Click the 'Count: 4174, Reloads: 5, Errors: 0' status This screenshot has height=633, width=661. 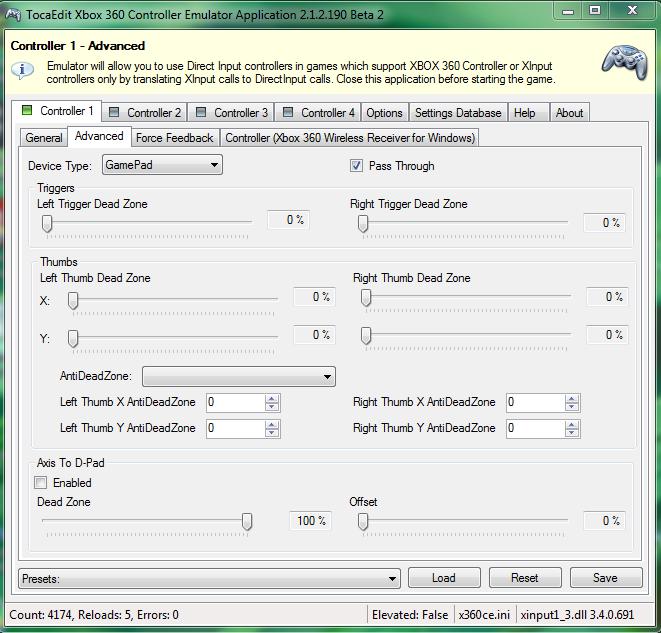click(94, 615)
